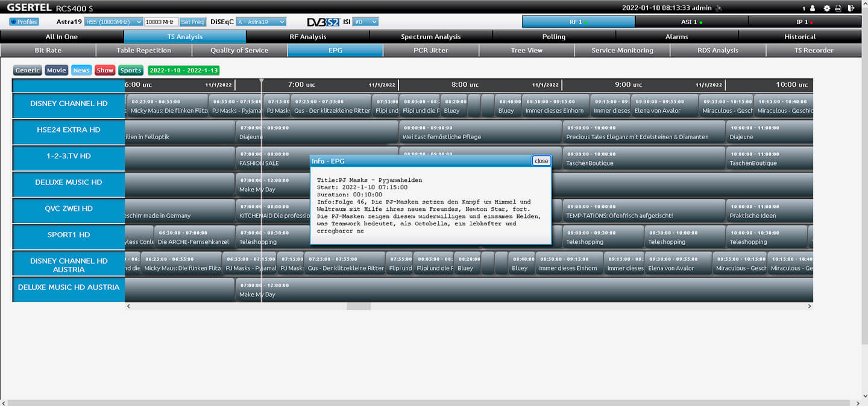
Task: Open the HS5 (10803MHz) transponder dropdown
Action: pos(113,22)
